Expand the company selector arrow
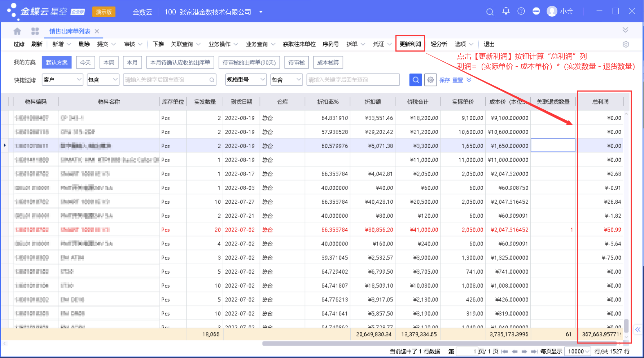 point(261,12)
